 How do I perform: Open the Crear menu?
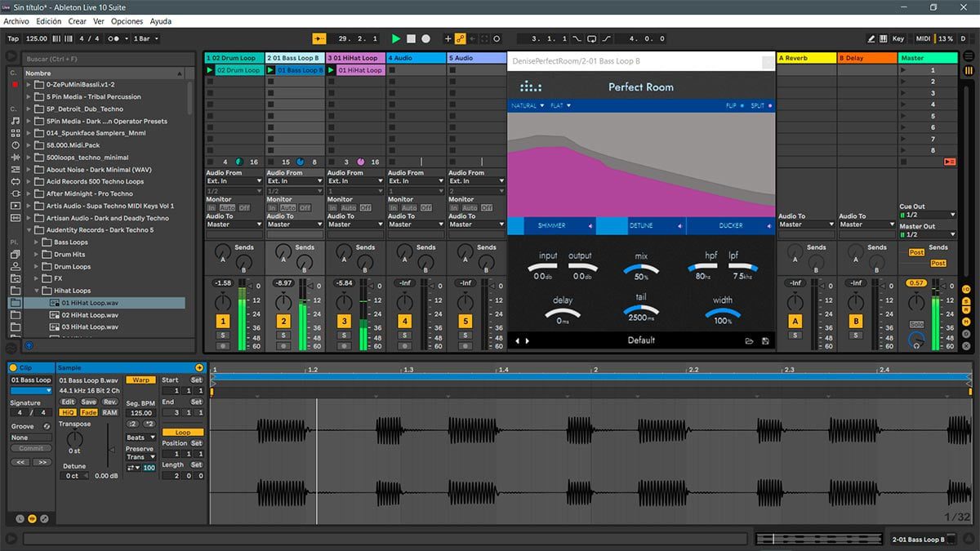point(77,21)
